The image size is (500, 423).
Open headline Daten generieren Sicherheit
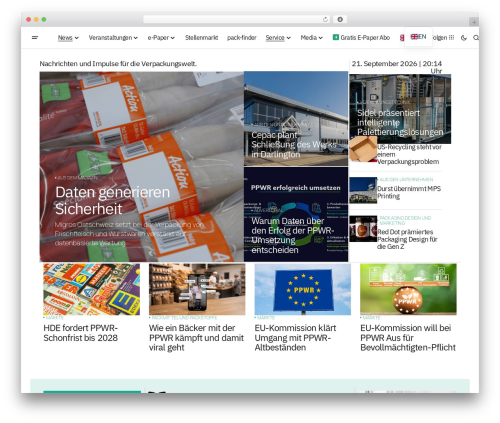tap(112, 200)
